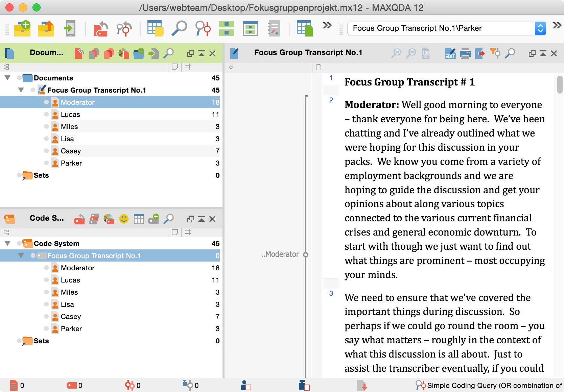This screenshot has height=392, width=564.
Task: Open the Code System table view
Action: (139, 219)
